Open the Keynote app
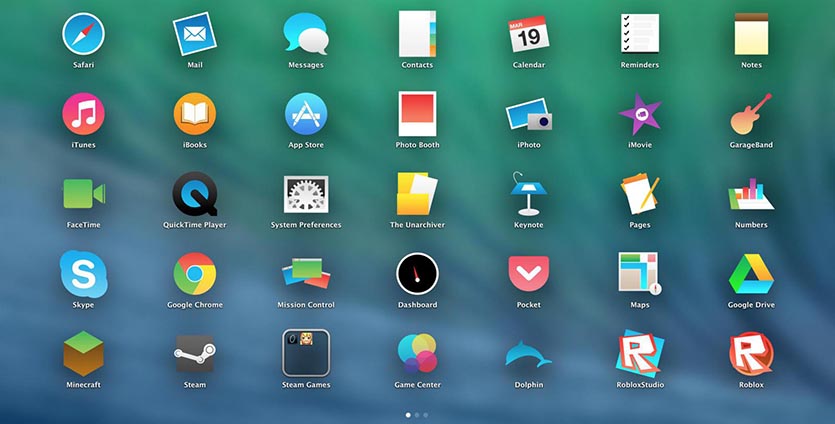This screenshot has height=424, width=835. (x=528, y=194)
